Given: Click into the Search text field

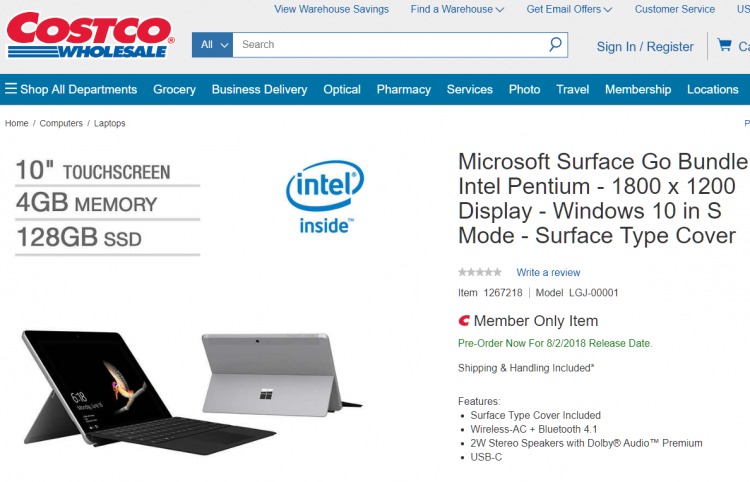Looking at the screenshot, I should 390,45.
